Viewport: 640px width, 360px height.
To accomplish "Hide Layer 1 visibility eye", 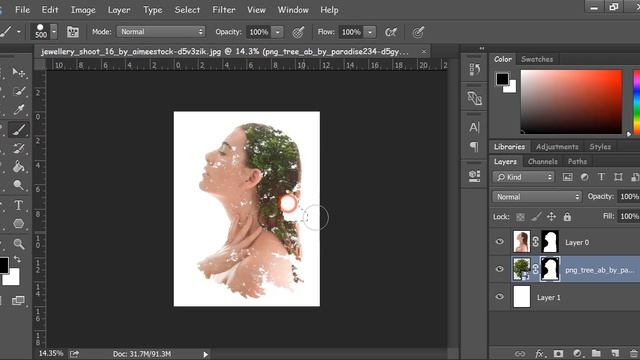I will 500,297.
